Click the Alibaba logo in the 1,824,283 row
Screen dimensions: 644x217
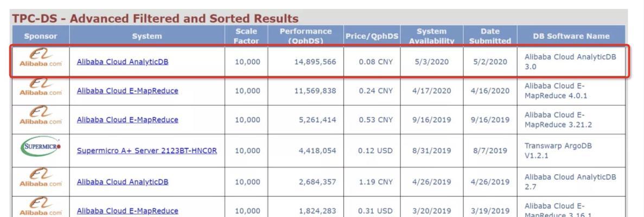pos(41,206)
